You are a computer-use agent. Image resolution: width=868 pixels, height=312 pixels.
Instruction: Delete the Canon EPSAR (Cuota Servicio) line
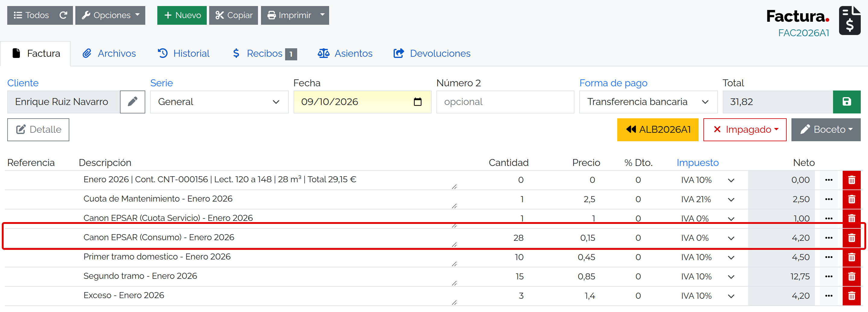[x=851, y=218]
